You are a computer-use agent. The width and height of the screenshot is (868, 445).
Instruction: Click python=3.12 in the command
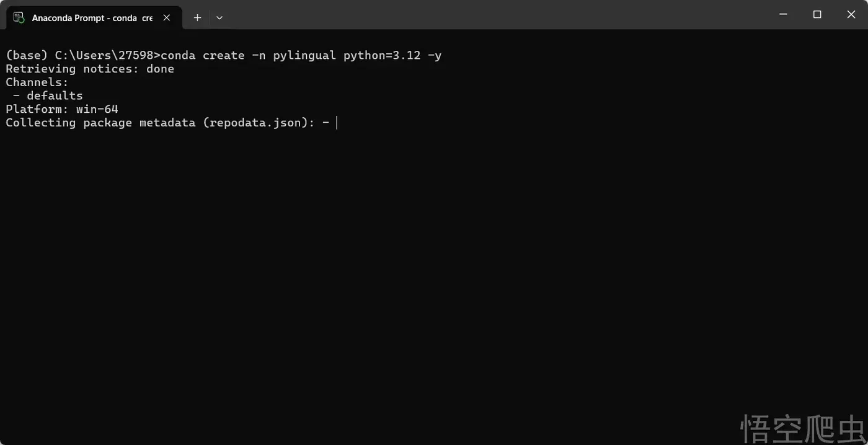pos(381,55)
